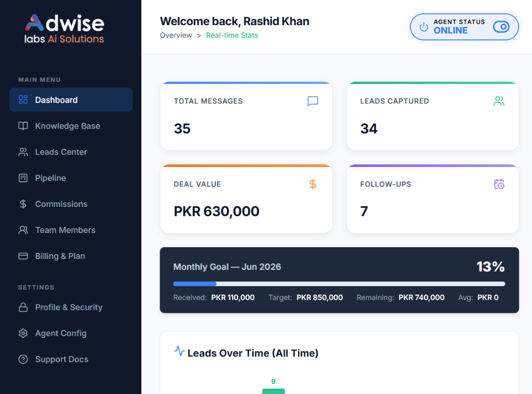Click the Leads Captured count 34
Image resolution: width=532 pixels, height=394 pixels.
pyautogui.click(x=369, y=129)
